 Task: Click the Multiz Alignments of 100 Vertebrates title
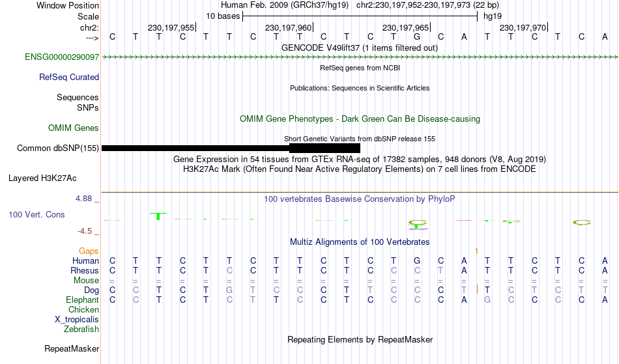coord(360,242)
